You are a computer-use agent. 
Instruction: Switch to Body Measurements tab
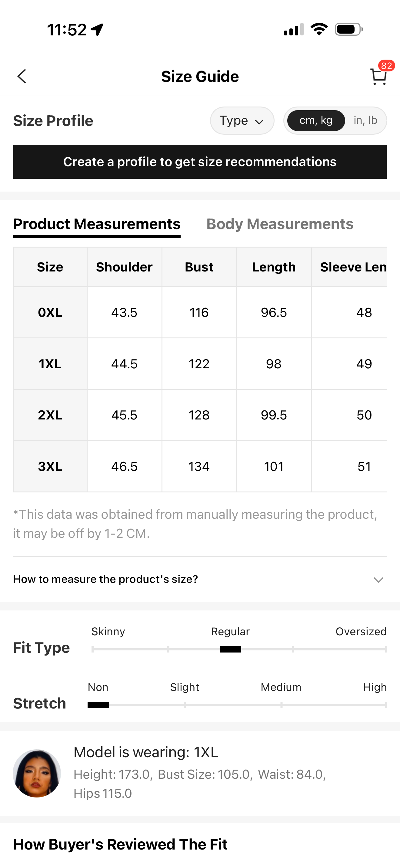click(280, 224)
